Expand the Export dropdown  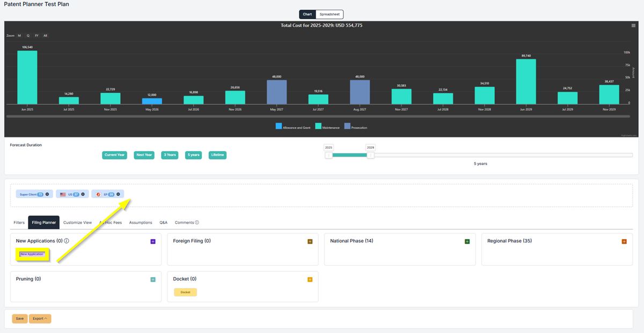[x=40, y=319]
